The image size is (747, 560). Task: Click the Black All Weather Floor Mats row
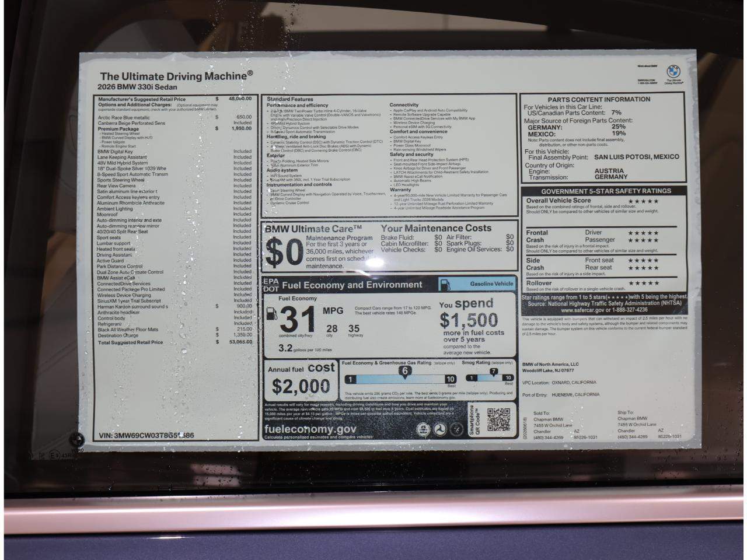174,330
